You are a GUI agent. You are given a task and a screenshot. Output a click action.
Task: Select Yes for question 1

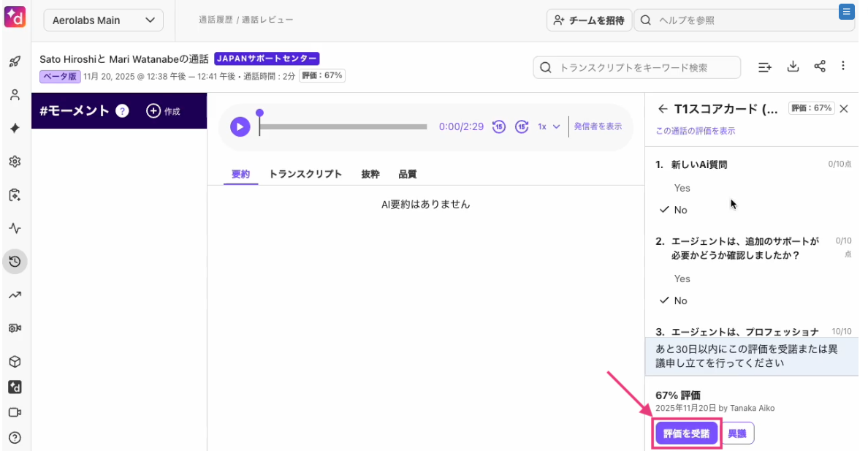pyautogui.click(x=682, y=188)
